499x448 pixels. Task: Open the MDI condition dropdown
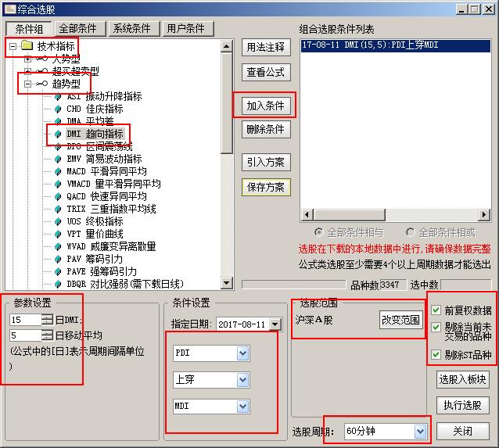(x=242, y=406)
